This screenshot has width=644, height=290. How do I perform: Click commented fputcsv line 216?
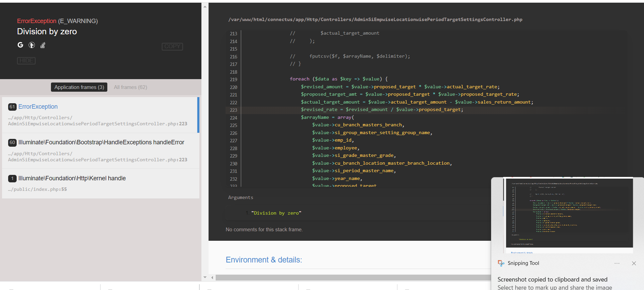pos(350,56)
